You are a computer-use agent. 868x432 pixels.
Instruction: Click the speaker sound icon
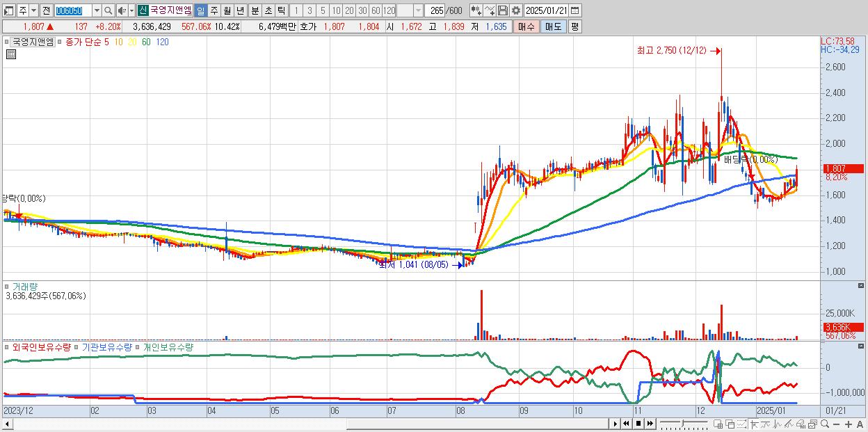pos(121,10)
